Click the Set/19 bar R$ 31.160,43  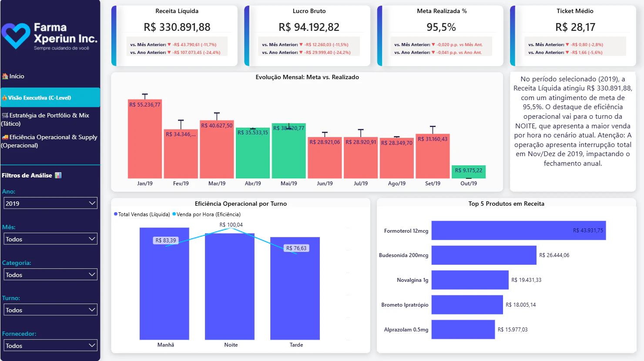pos(433,156)
